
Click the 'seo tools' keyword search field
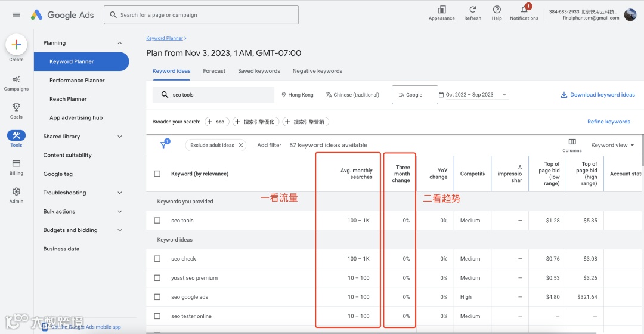tap(213, 95)
